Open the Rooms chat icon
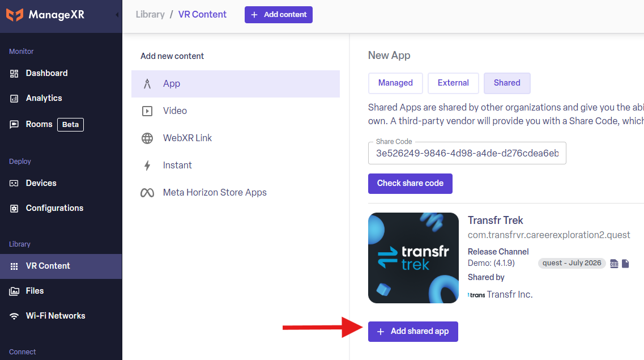Image resolution: width=644 pixels, height=360 pixels. [x=14, y=125]
